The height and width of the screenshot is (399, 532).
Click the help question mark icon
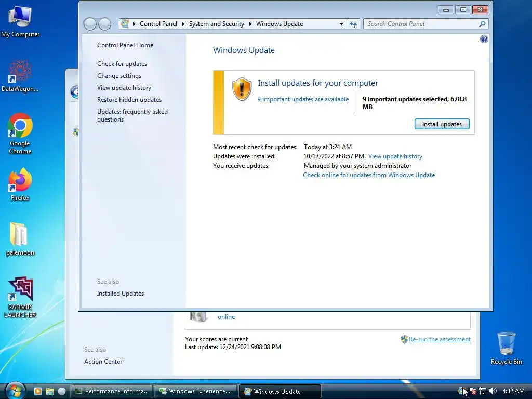484,39
